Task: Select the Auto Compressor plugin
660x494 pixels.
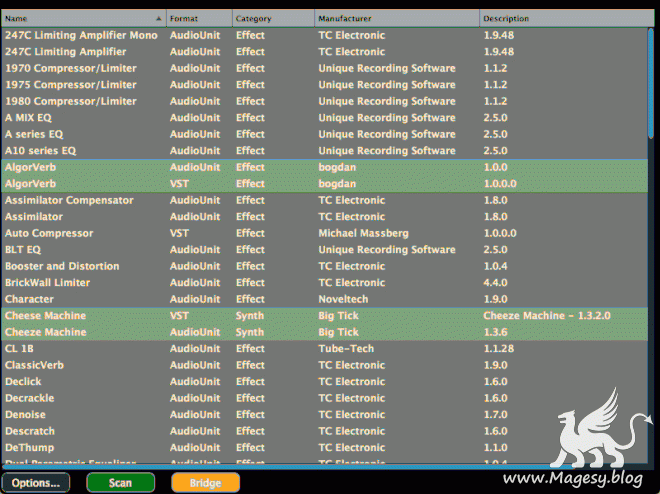Action: tap(325, 233)
